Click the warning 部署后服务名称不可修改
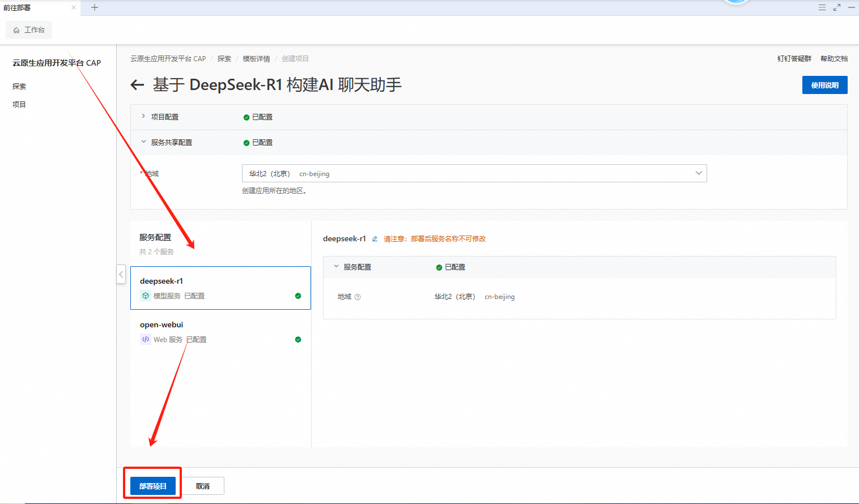 click(448, 239)
